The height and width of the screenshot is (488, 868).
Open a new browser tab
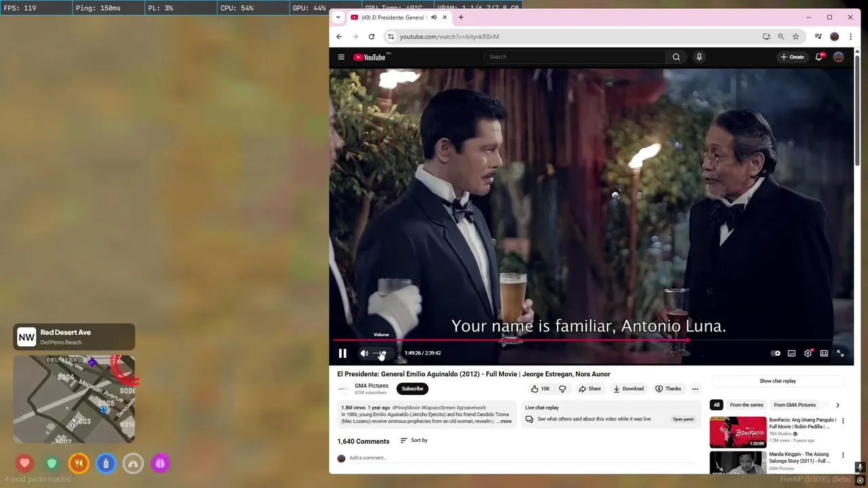pos(461,17)
